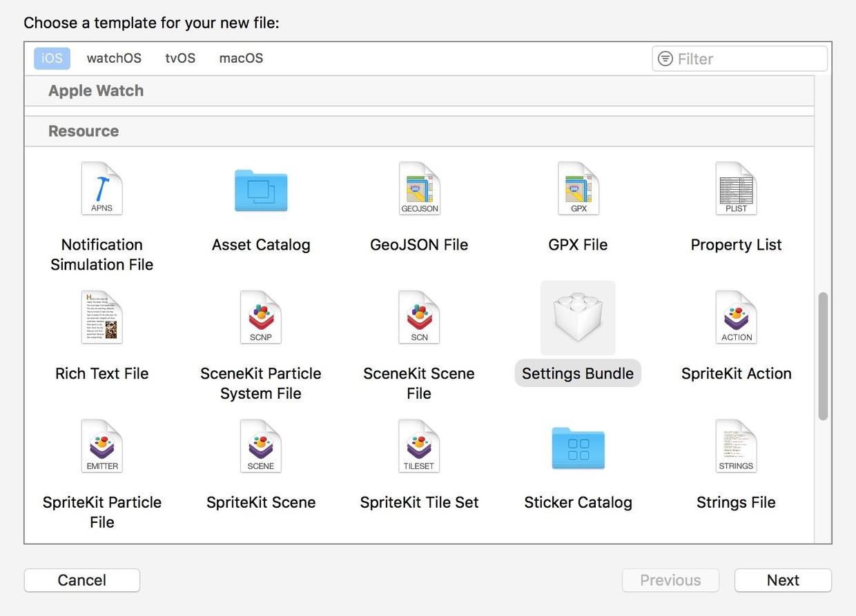Click the Cancel button

tap(81, 579)
